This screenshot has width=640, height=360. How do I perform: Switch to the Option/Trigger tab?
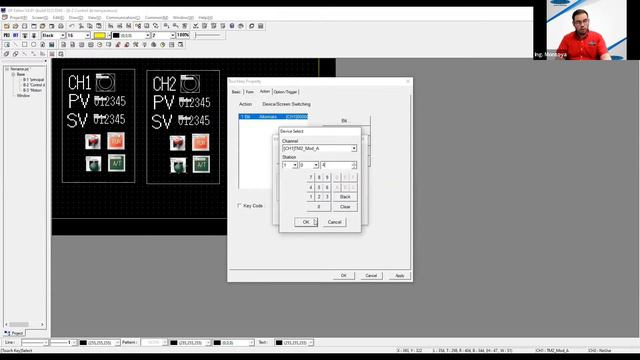285,92
